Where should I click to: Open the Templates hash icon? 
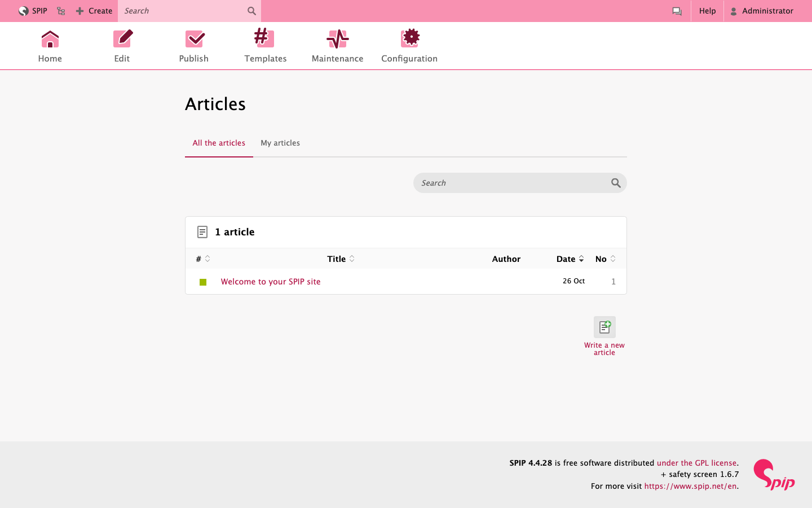pos(264,38)
